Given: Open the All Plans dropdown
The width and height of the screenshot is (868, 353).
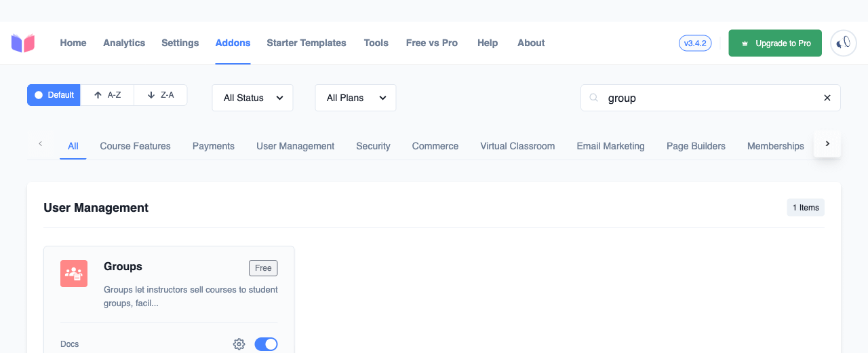Looking at the screenshot, I should [x=355, y=98].
